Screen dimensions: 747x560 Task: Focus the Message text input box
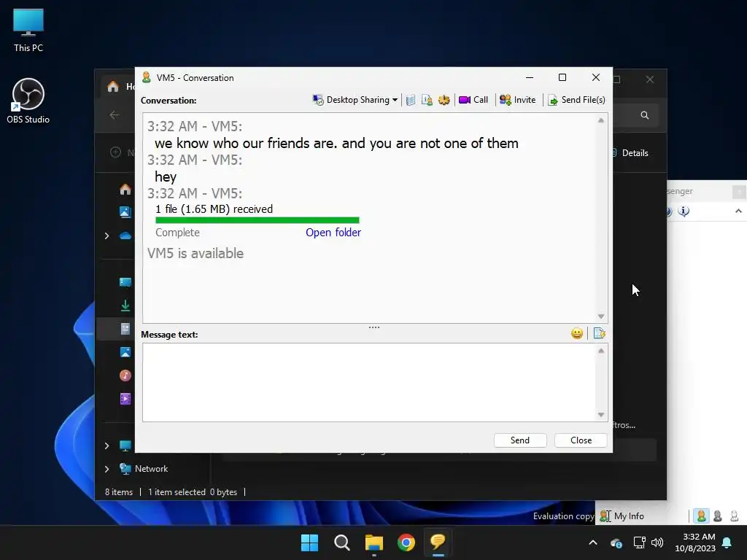(368, 382)
